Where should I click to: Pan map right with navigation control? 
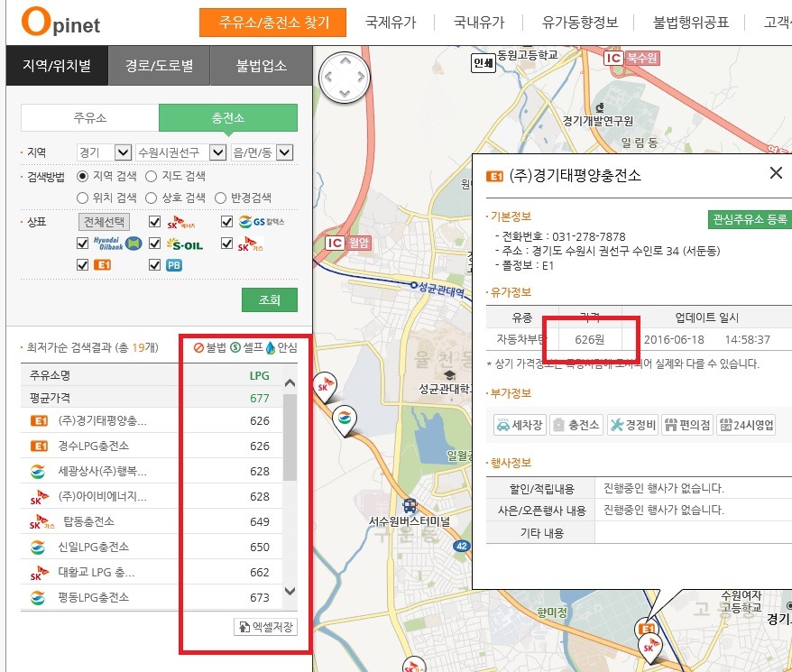tap(361, 78)
